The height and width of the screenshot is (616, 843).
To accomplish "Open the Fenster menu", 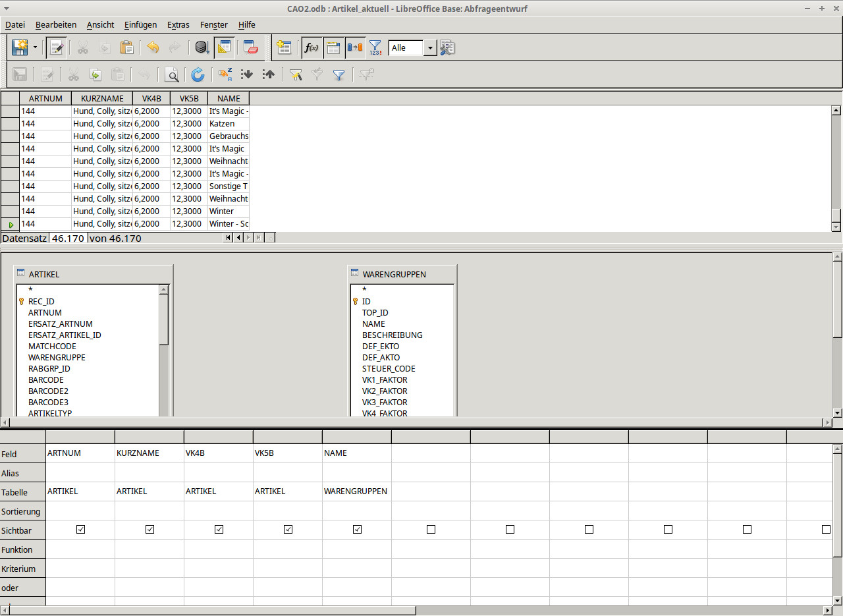I will coord(214,24).
